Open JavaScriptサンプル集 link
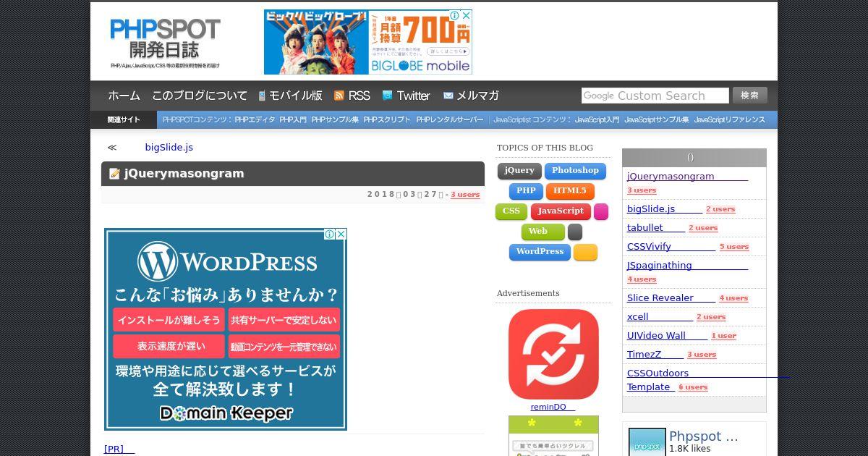Screen dimensions: 868x456 click(x=657, y=120)
